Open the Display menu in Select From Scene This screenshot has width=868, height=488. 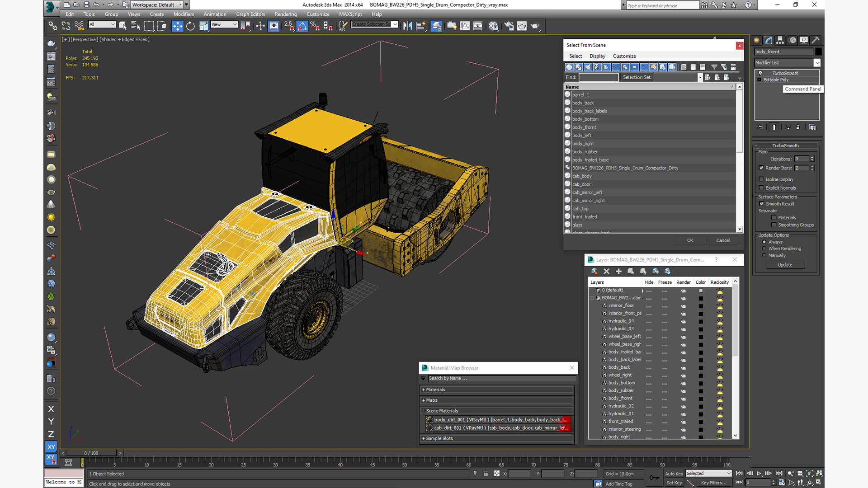click(x=597, y=56)
